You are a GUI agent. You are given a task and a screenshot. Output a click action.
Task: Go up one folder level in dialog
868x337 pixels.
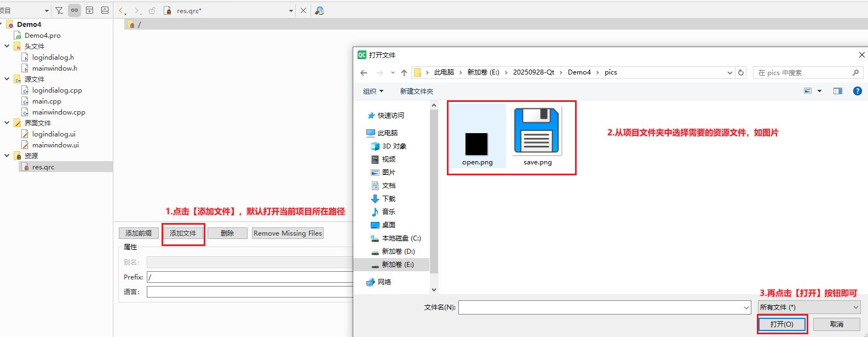coord(404,72)
